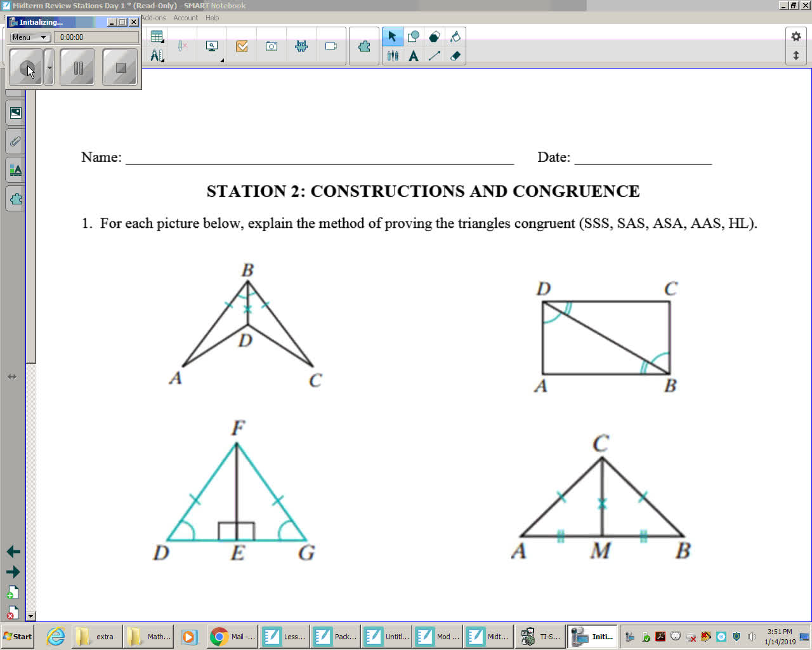The width and height of the screenshot is (812, 650).
Task: Open the document camera icon
Action: [x=331, y=46]
